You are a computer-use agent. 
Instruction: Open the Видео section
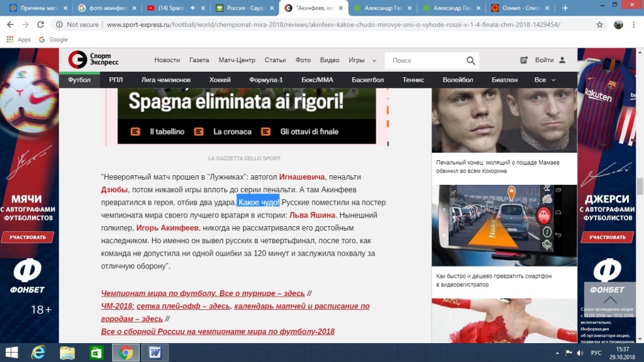pos(330,60)
